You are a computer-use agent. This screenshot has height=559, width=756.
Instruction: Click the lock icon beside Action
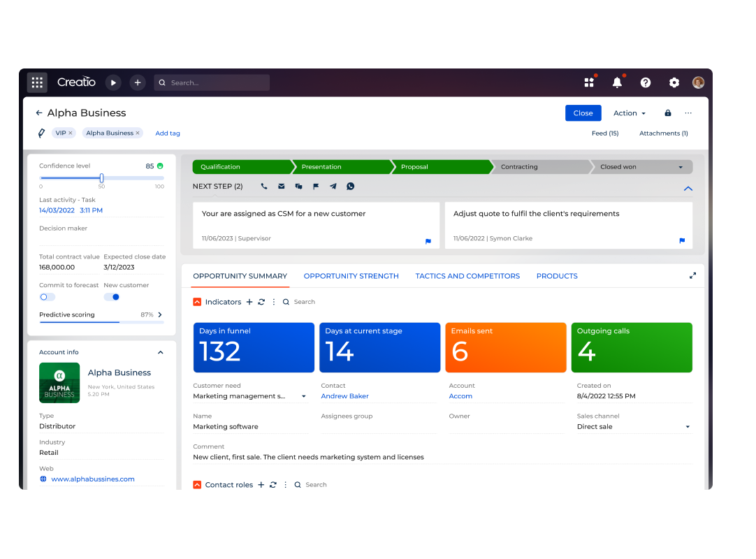click(668, 113)
